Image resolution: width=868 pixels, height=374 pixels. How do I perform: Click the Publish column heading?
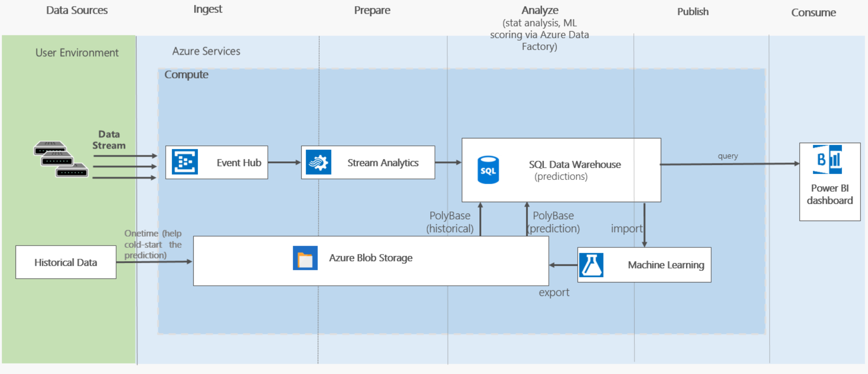tap(693, 11)
